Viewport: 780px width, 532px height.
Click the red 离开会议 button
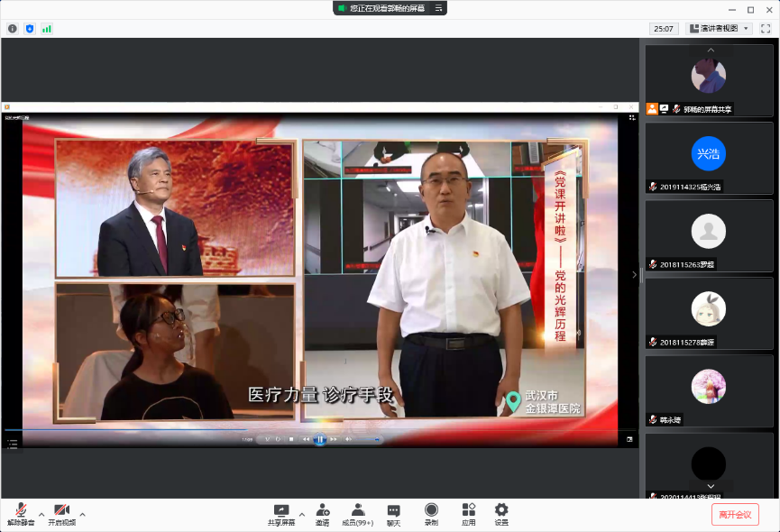click(x=734, y=514)
